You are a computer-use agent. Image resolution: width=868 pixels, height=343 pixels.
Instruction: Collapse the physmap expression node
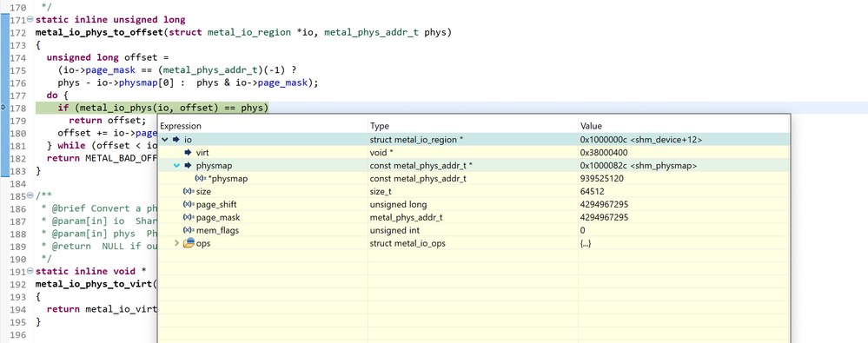(x=177, y=165)
